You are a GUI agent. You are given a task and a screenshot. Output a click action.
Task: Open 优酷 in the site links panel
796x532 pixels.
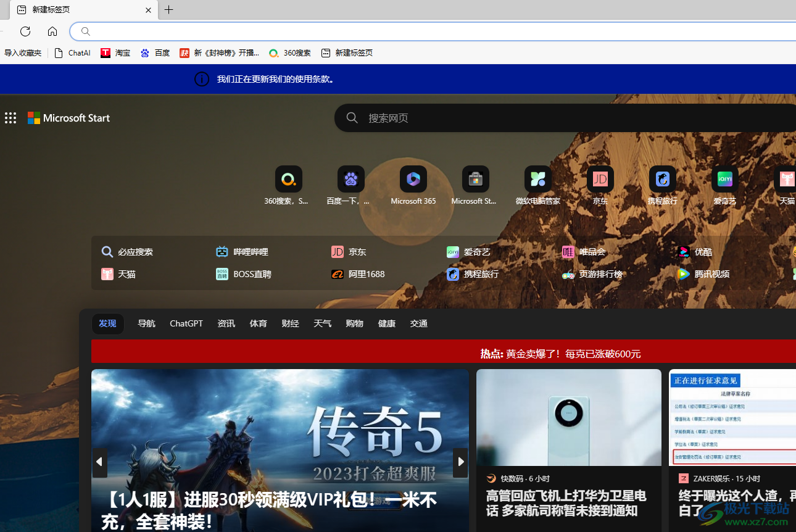click(x=695, y=252)
